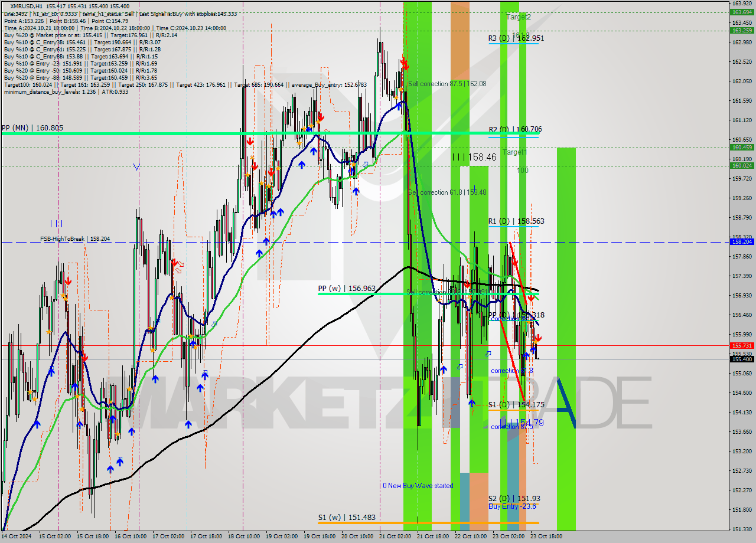The image size is (756, 543).
Task: Click 21 Oct 18:00 on the time axis
Action: pos(433,537)
